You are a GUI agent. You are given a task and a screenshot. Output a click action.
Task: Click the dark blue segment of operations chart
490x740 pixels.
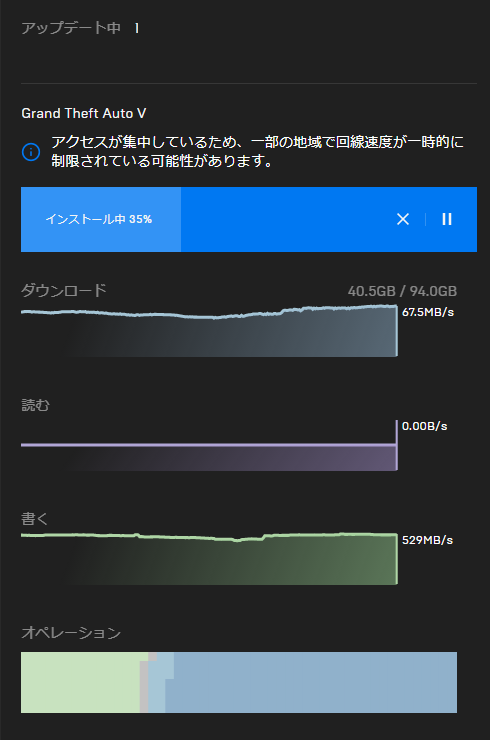click(x=312, y=682)
